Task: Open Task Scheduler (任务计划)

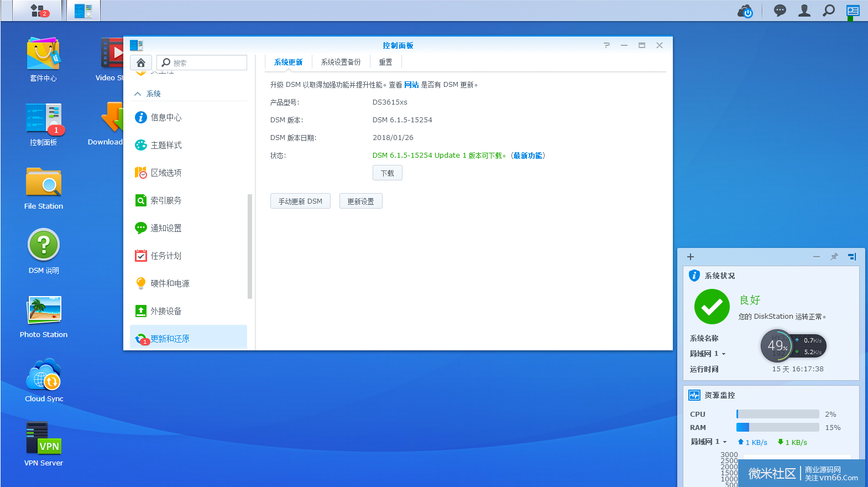Action: tap(189, 256)
